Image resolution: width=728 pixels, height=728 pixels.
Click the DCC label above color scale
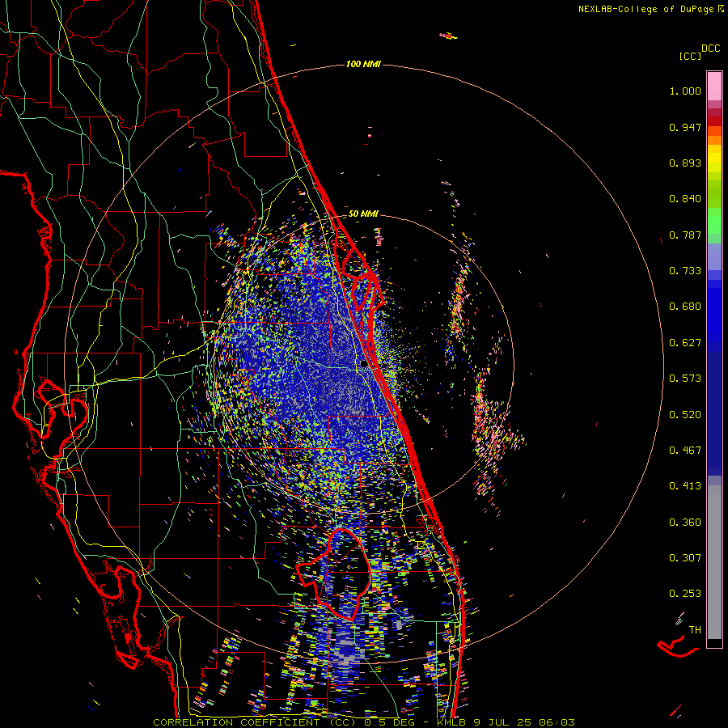pyautogui.click(x=710, y=49)
